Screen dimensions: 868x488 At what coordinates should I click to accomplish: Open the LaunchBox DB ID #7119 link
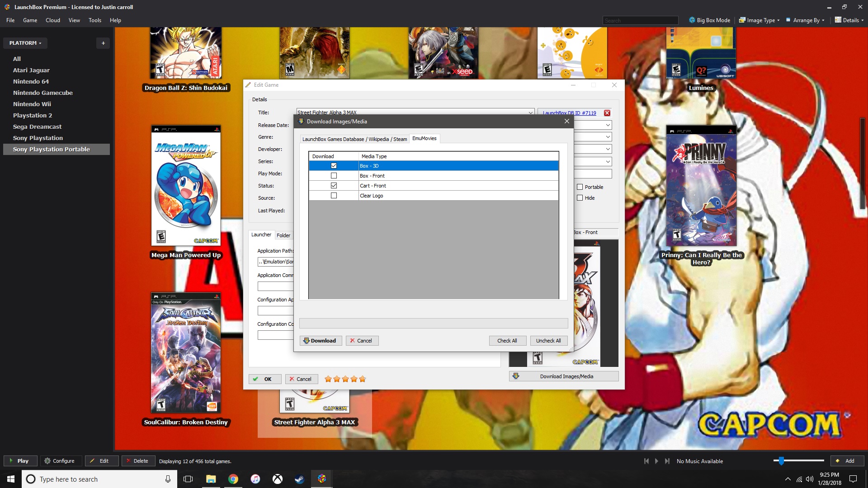[569, 113]
